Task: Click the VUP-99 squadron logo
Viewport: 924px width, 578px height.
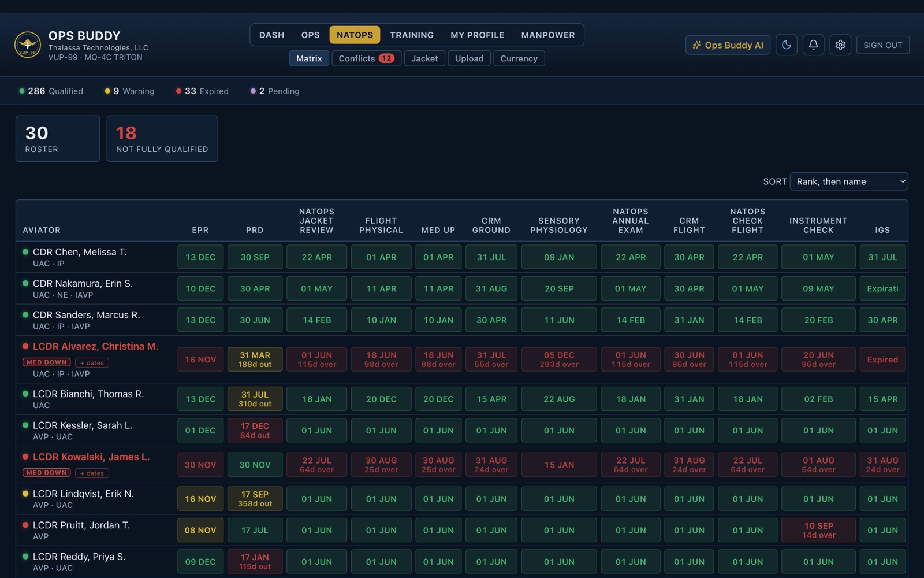Action: click(x=28, y=45)
